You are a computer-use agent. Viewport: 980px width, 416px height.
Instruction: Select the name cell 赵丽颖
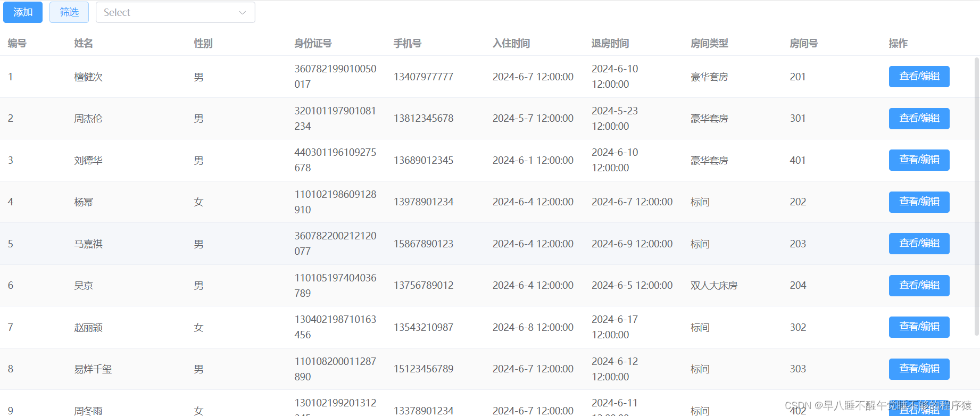pos(88,327)
